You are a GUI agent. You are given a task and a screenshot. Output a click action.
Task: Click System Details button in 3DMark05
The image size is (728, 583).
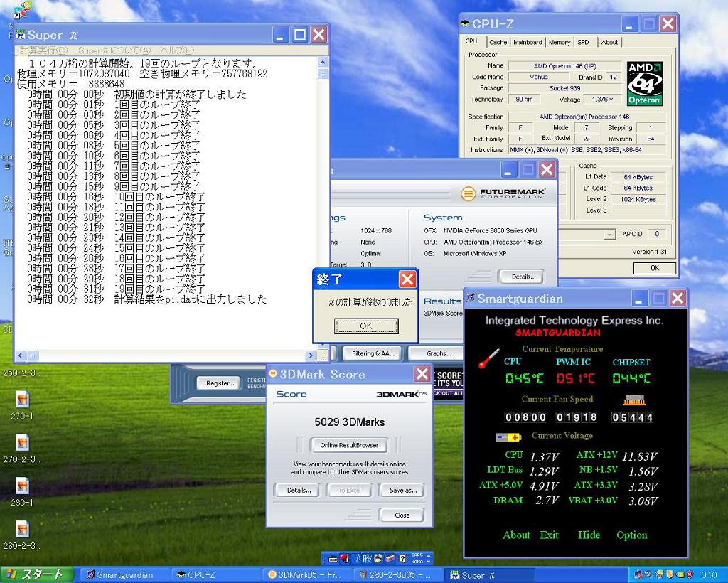click(523, 277)
